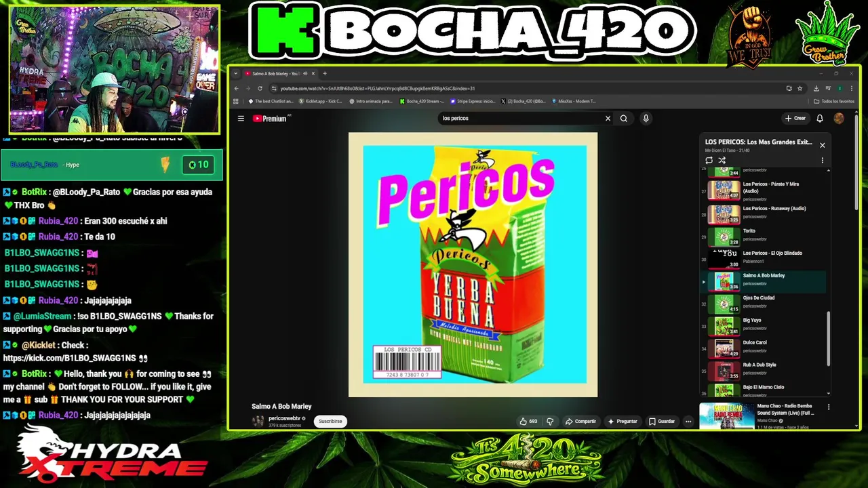Close the Salmo A Bob Marley tab

click(x=314, y=73)
